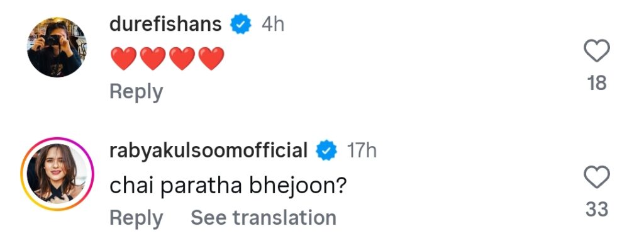644x248 pixels.
Task: Click the 17h timestamp on rabyakulsoomofficial comment
Action: (x=362, y=151)
